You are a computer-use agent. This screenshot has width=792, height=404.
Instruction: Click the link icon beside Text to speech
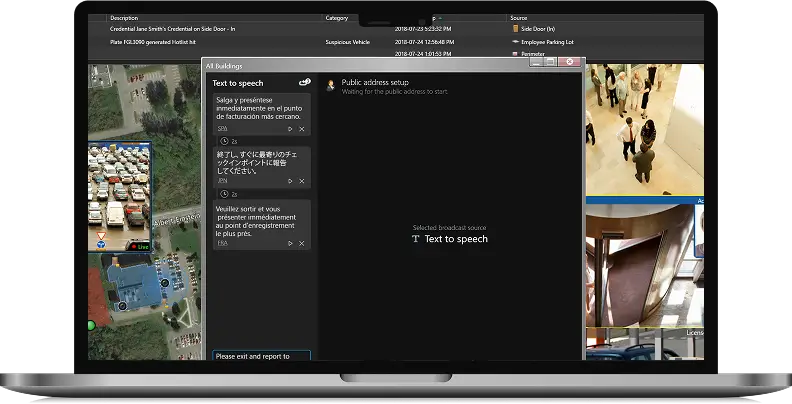(304, 83)
